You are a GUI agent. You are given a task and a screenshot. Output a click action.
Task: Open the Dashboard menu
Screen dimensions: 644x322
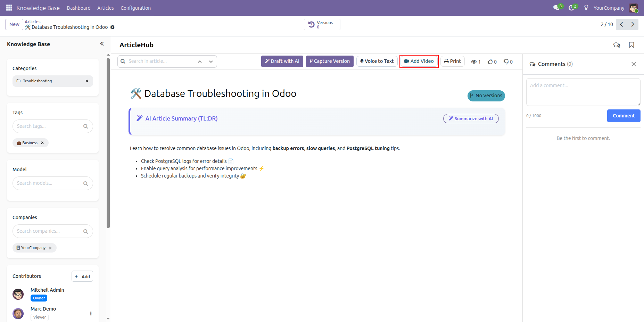click(79, 8)
